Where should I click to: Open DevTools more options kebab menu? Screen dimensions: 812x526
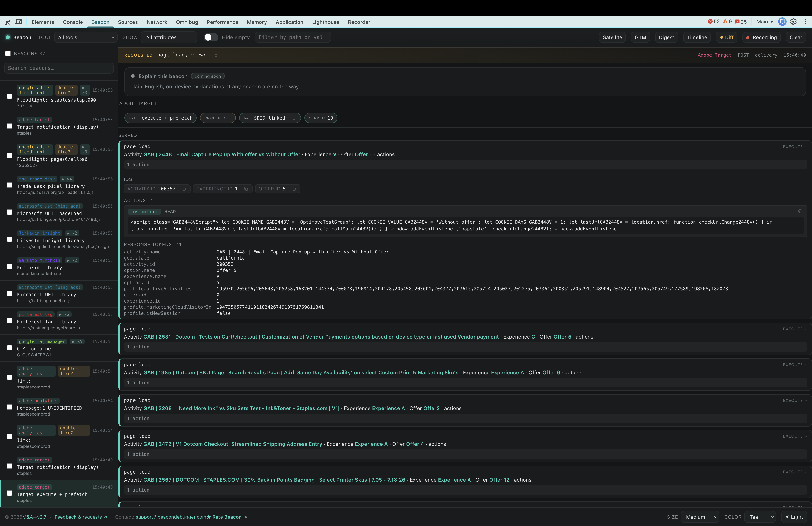805,22
